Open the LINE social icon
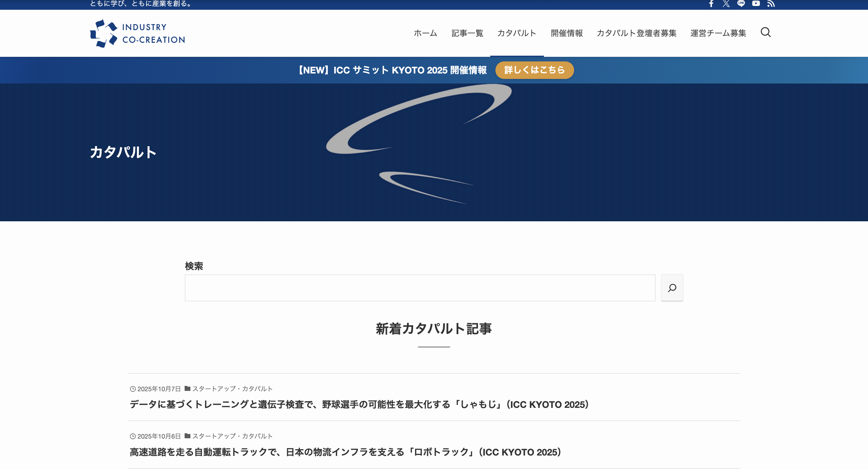 (741, 4)
